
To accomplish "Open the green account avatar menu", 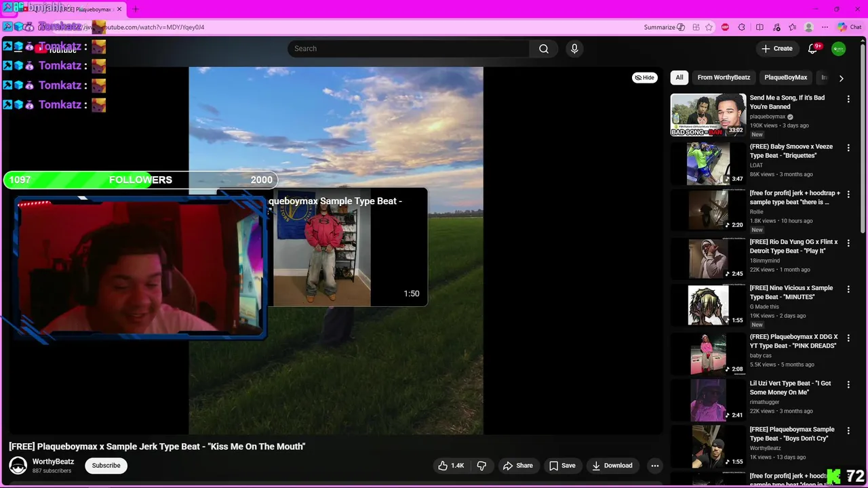I will [839, 49].
